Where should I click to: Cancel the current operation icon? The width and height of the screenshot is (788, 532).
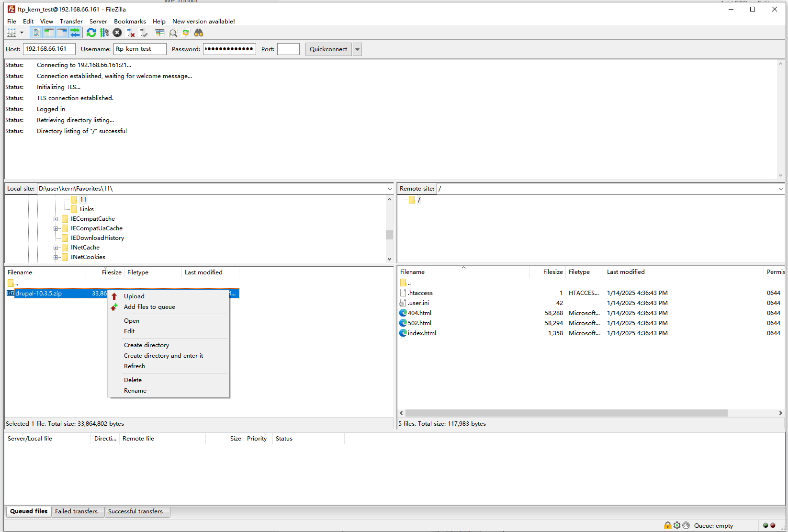(117, 33)
